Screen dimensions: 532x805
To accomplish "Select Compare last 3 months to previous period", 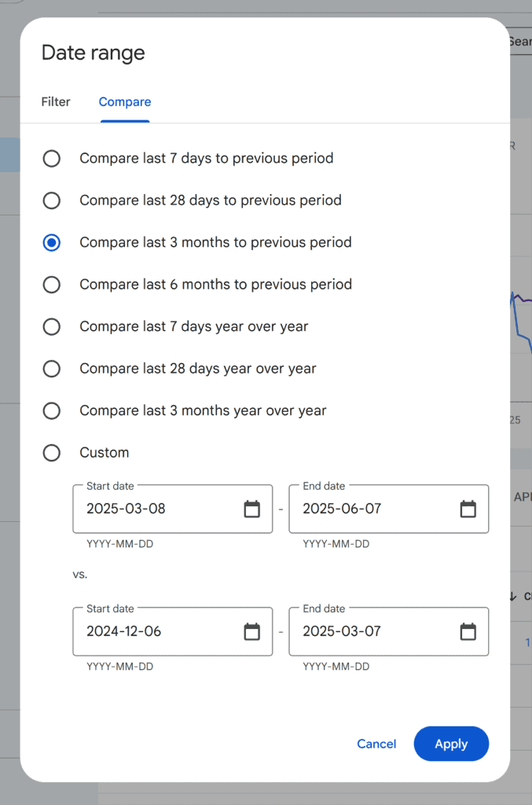I will 51,242.
